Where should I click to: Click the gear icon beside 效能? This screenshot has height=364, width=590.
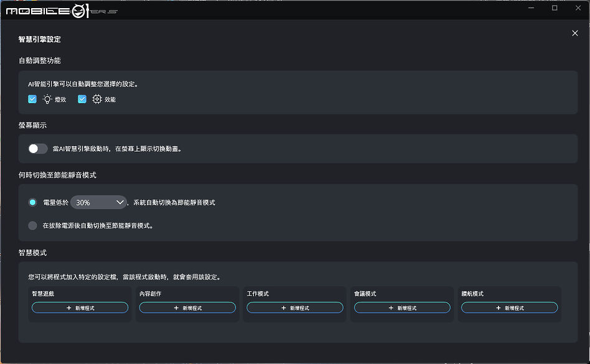coord(97,99)
